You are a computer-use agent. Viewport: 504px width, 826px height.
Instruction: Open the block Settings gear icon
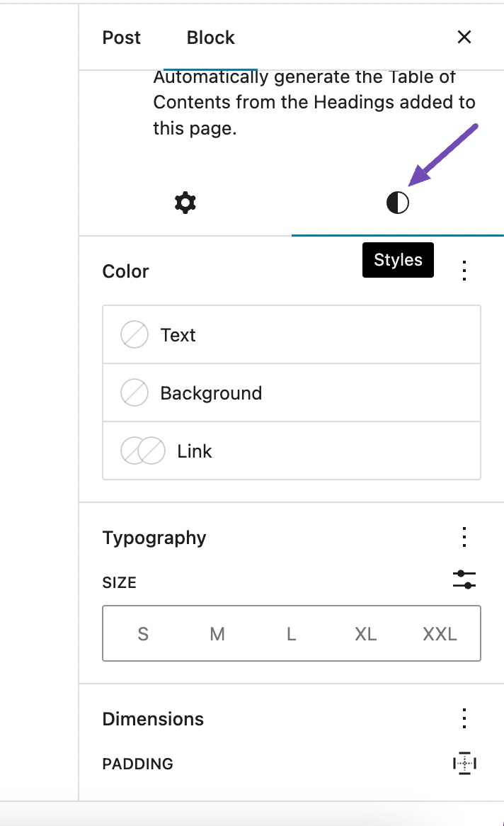point(185,203)
